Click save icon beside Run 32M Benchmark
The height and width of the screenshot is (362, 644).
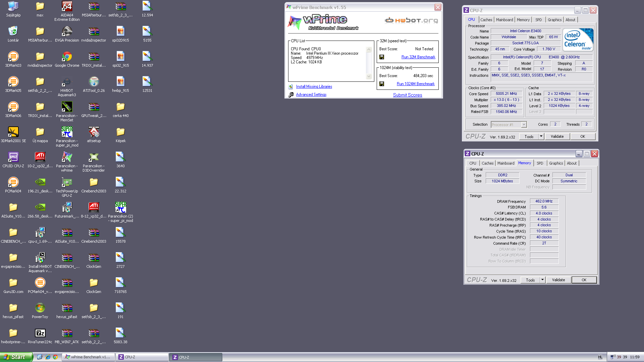point(382,57)
